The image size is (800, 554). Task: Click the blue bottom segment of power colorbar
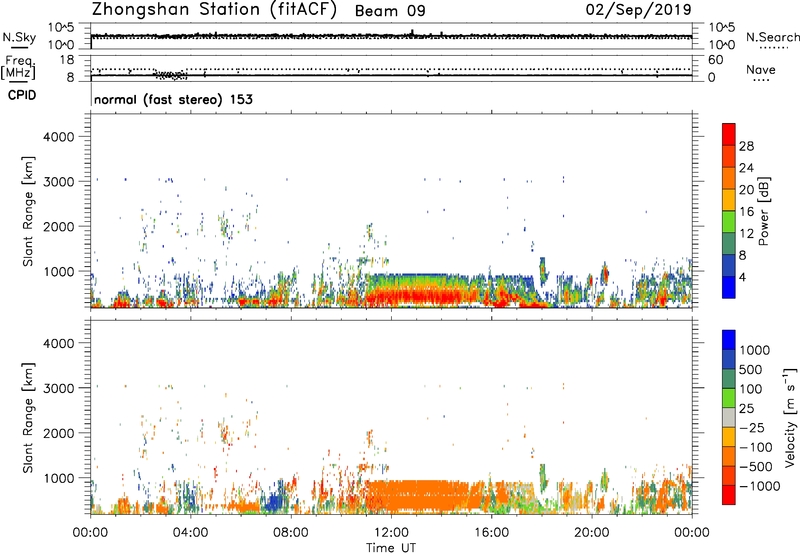pos(729,287)
